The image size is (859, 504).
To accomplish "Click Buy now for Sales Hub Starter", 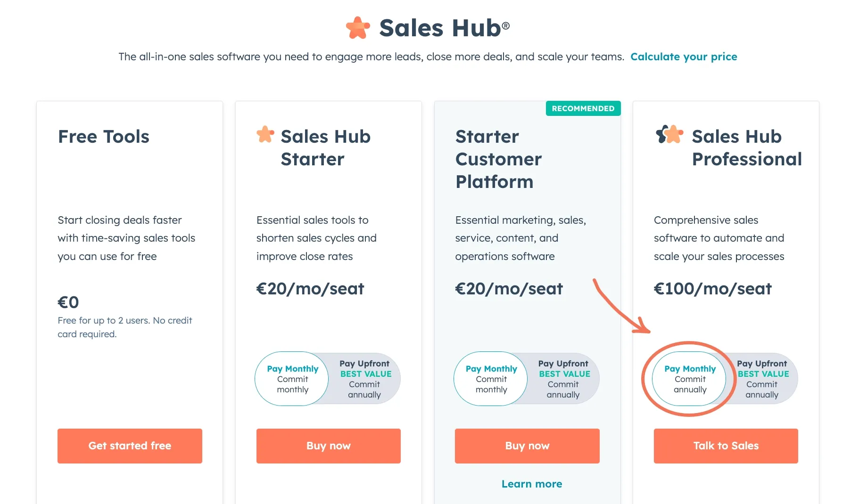I will tap(328, 446).
